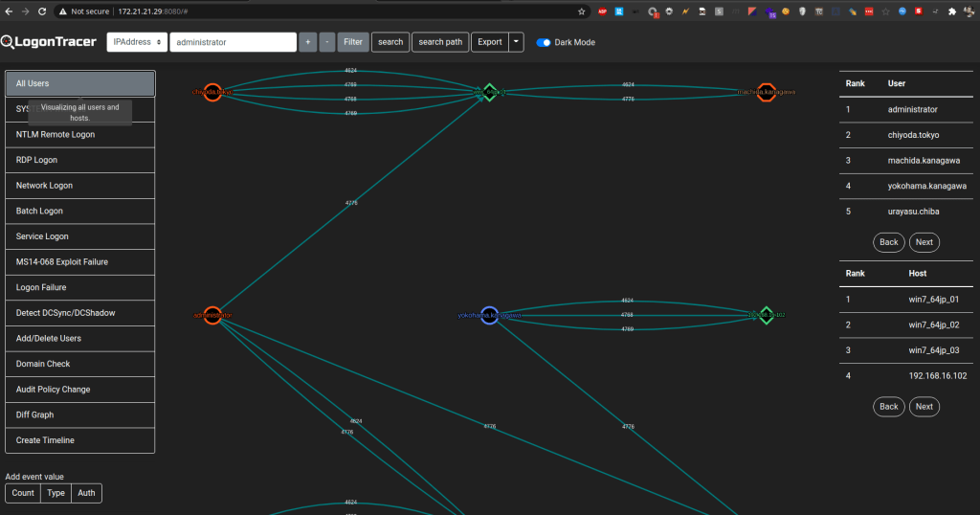Open the IPAddress search type dropdown

tap(136, 42)
